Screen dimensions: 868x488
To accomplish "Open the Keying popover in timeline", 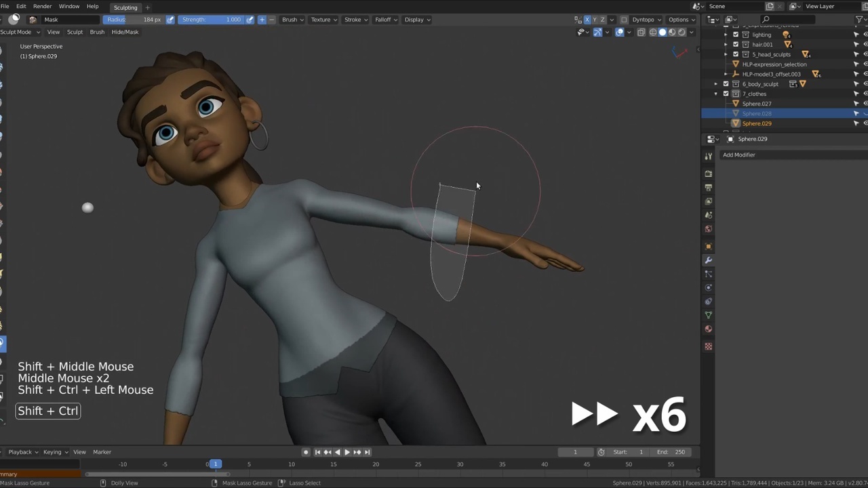I will pyautogui.click(x=55, y=452).
